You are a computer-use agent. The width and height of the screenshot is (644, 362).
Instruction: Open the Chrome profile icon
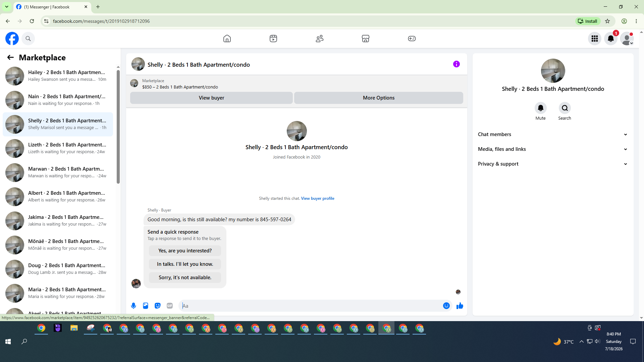point(624,21)
